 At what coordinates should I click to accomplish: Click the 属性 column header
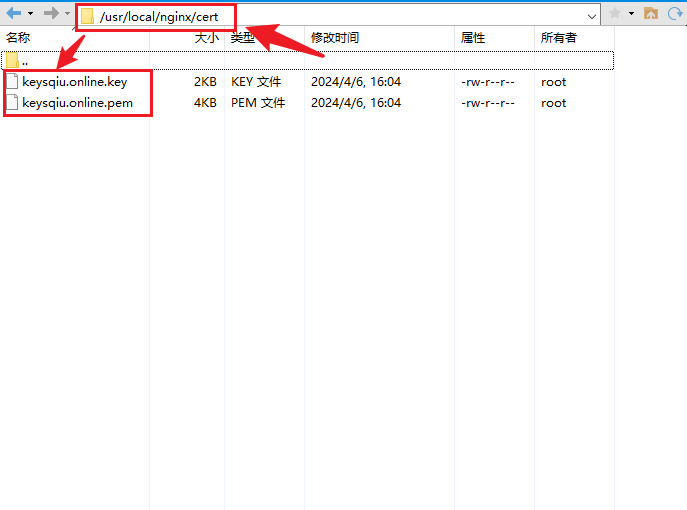tap(473, 38)
